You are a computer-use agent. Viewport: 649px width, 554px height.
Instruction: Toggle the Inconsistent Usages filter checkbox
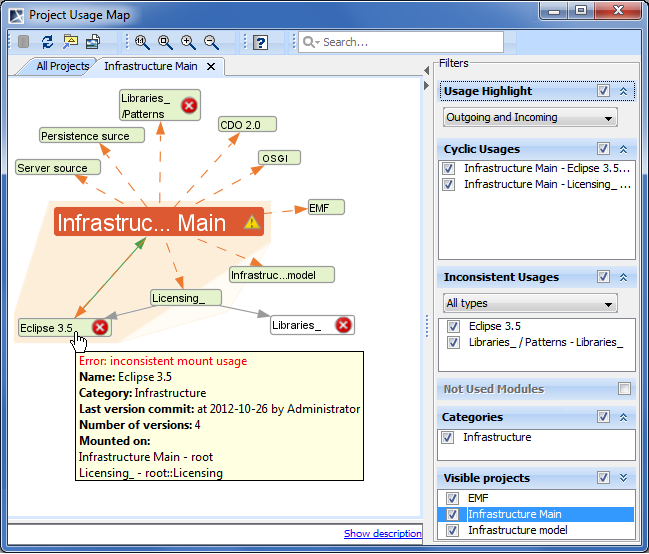(603, 277)
